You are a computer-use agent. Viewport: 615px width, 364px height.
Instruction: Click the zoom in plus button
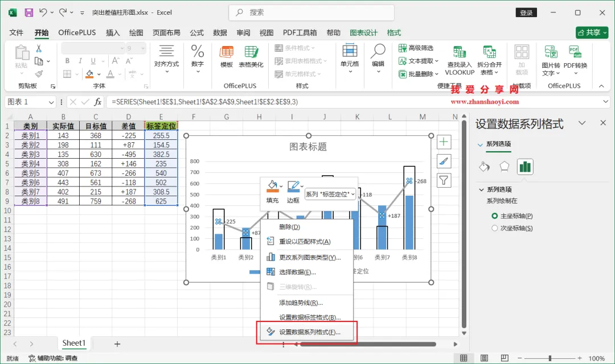580,358
